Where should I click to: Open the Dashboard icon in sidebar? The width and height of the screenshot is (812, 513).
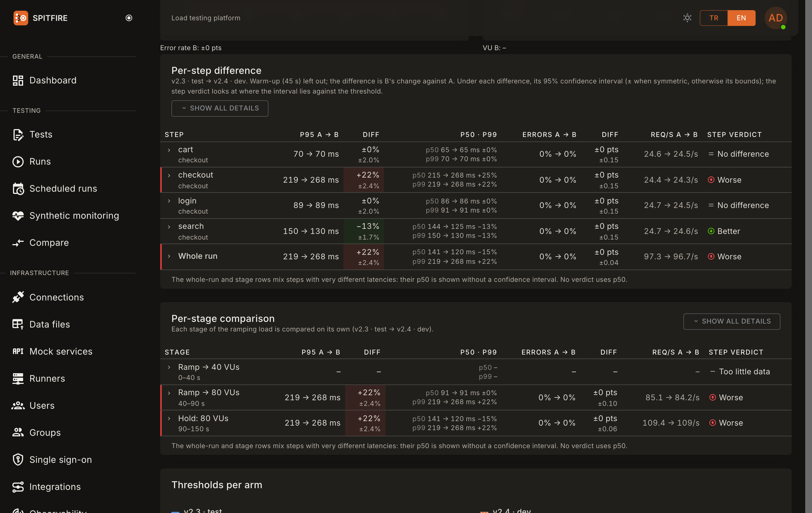click(x=18, y=80)
